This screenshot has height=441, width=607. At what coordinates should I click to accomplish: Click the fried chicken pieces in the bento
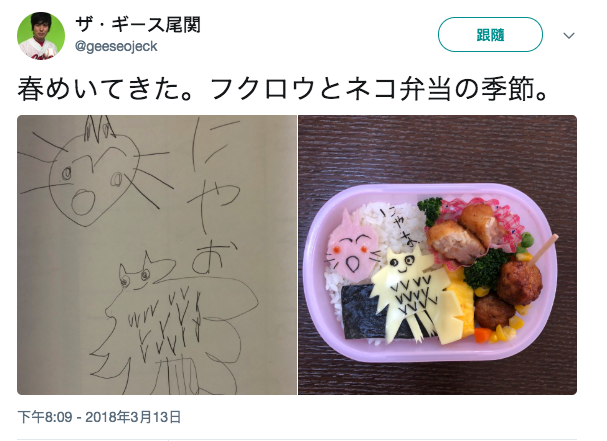click(x=465, y=233)
